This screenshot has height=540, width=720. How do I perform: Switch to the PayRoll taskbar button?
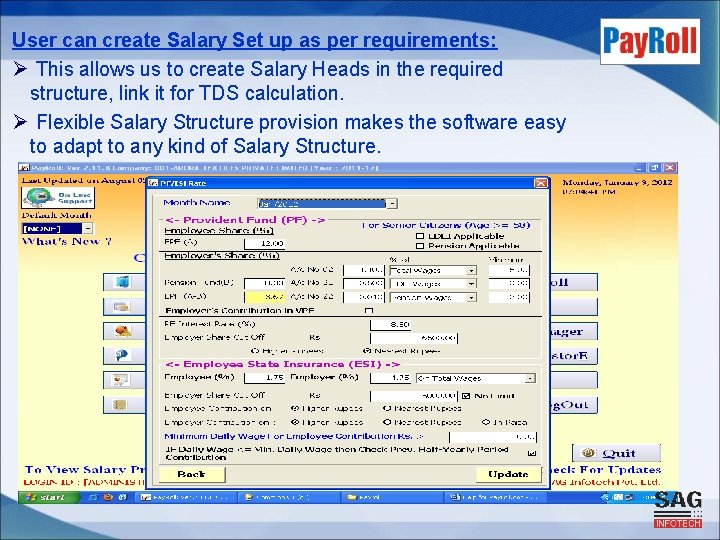tap(186, 497)
